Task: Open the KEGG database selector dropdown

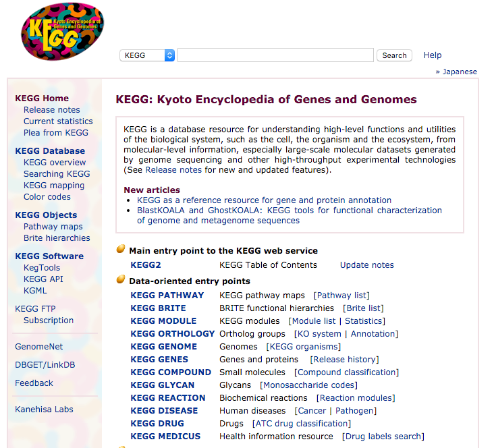Action: [147, 55]
